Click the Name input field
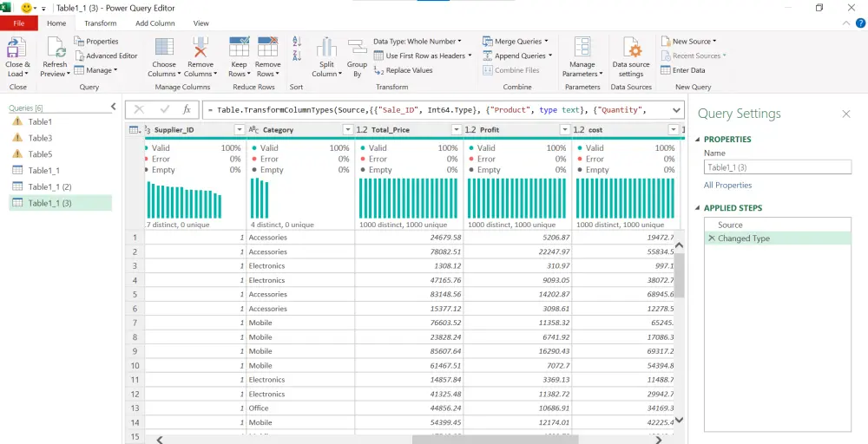868x444 pixels. 777,167
